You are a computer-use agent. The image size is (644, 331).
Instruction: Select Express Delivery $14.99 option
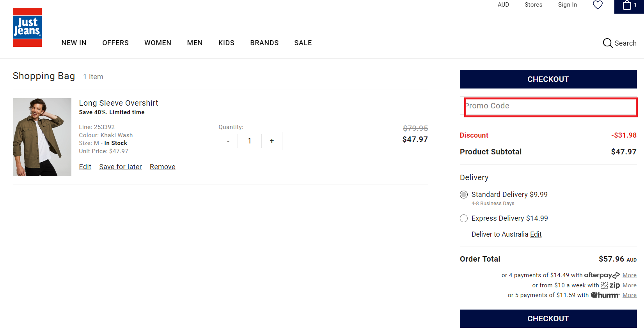[464, 218]
